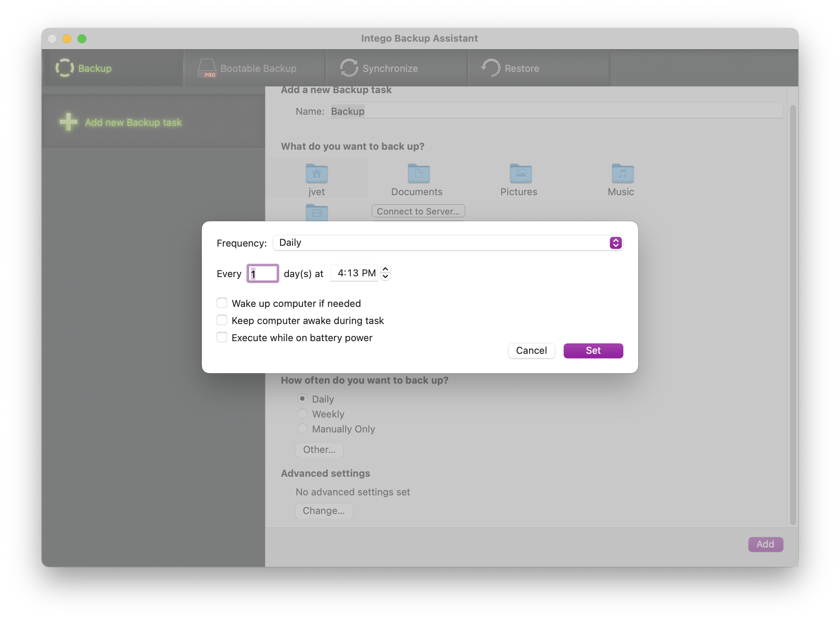Click the Name field containing Backup
Screen dimensions: 840x622
[556, 111]
